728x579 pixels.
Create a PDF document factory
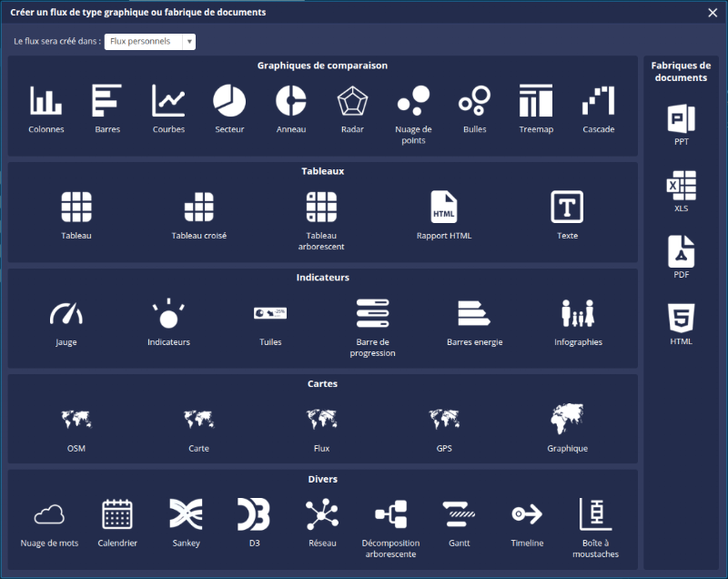(682, 251)
